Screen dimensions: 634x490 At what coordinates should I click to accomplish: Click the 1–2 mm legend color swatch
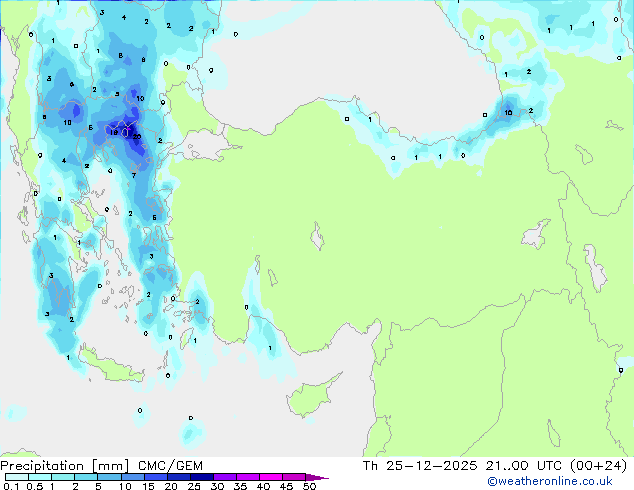[x=63, y=477]
